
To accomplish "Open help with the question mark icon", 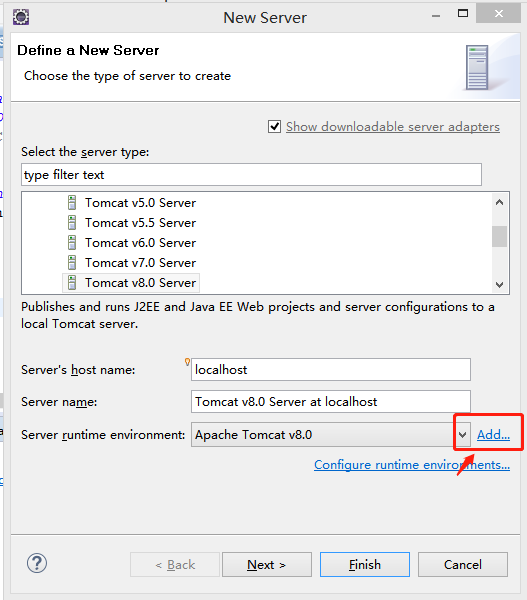I will (37, 563).
